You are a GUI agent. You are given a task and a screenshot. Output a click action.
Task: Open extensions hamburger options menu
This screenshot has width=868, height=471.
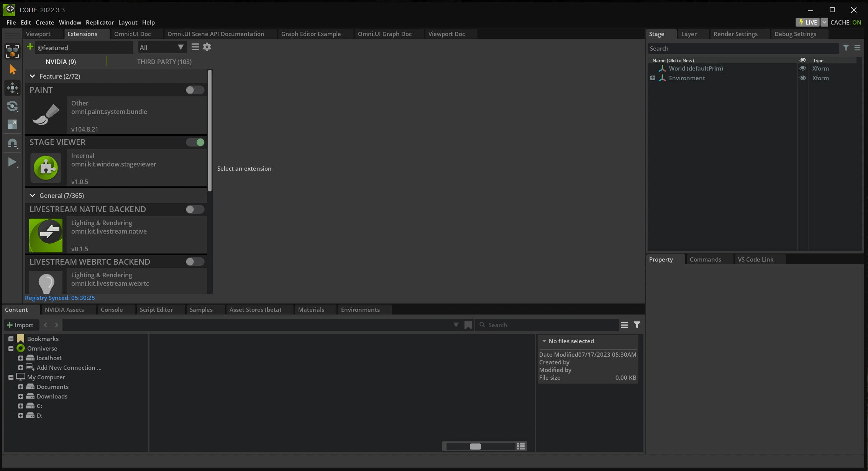tap(195, 47)
